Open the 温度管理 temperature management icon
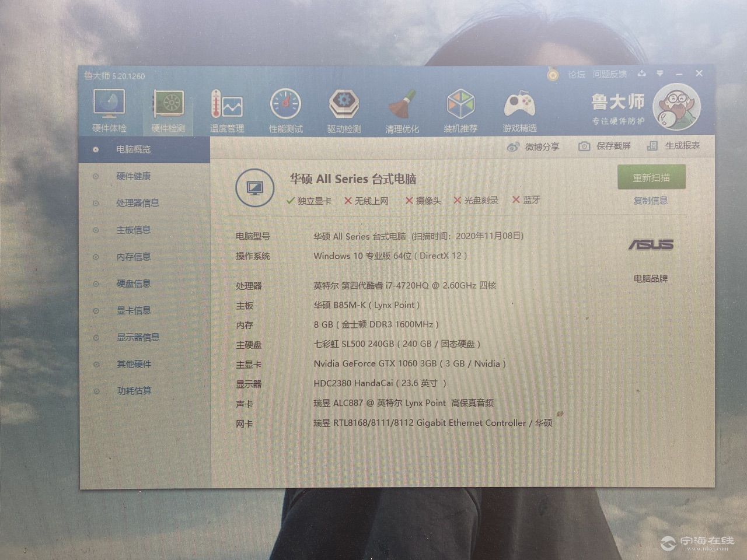747x560 pixels. [x=227, y=110]
